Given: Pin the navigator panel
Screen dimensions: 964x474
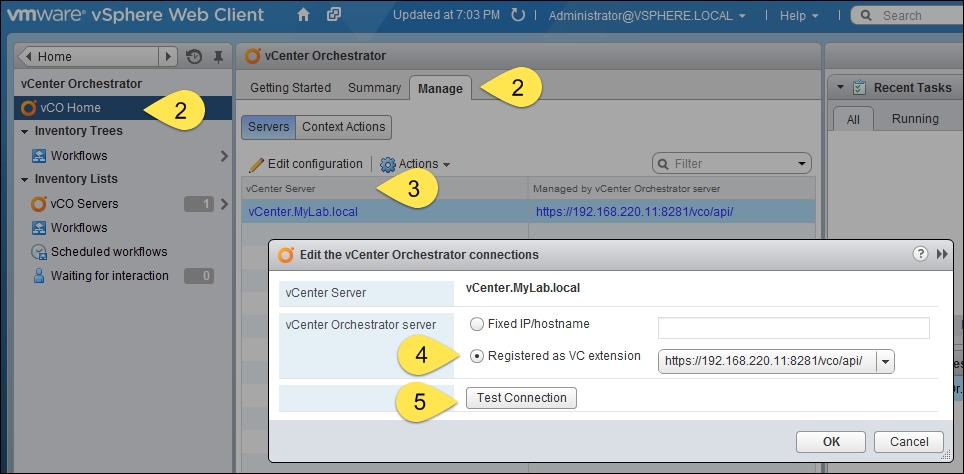Looking at the screenshot, I should (x=218, y=57).
